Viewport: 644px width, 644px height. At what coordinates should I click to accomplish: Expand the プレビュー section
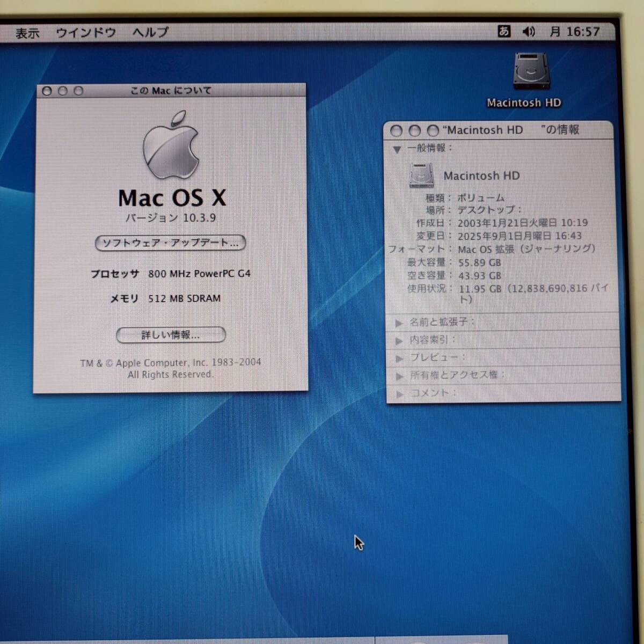[x=399, y=358]
